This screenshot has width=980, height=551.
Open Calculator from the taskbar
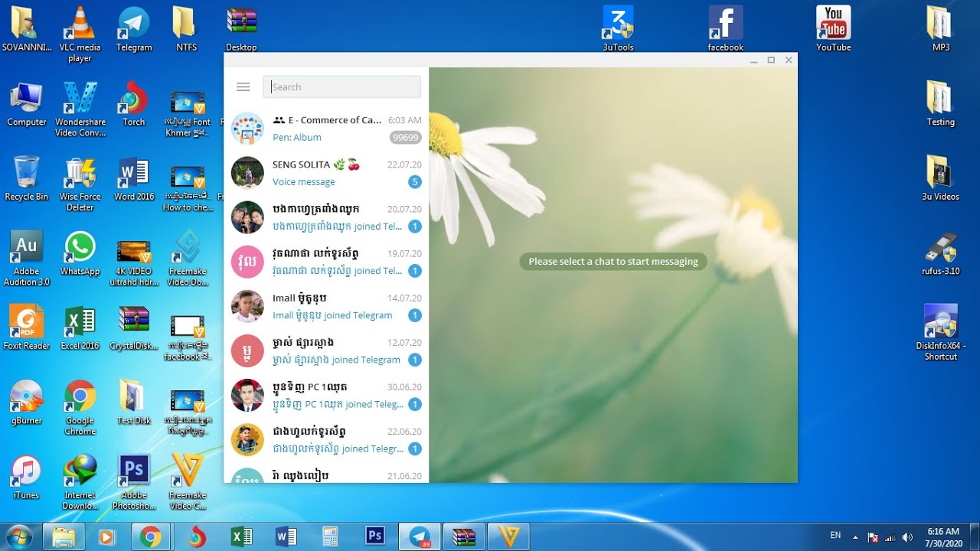pyautogui.click(x=331, y=537)
